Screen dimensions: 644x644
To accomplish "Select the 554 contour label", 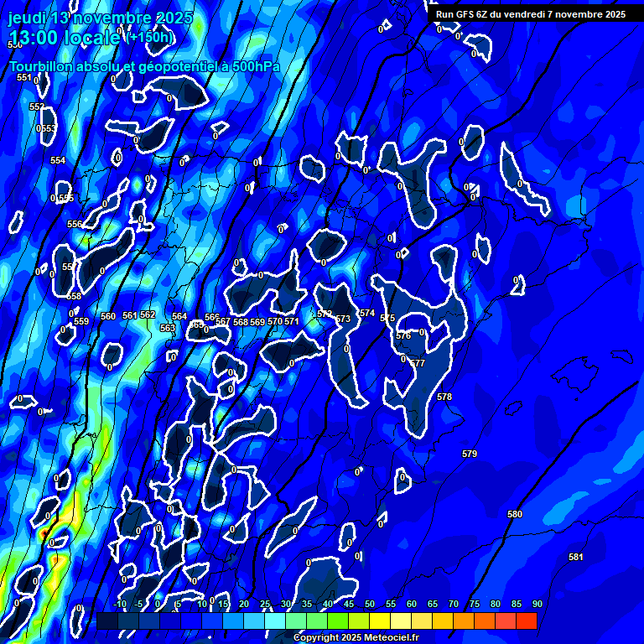I will (58, 160).
